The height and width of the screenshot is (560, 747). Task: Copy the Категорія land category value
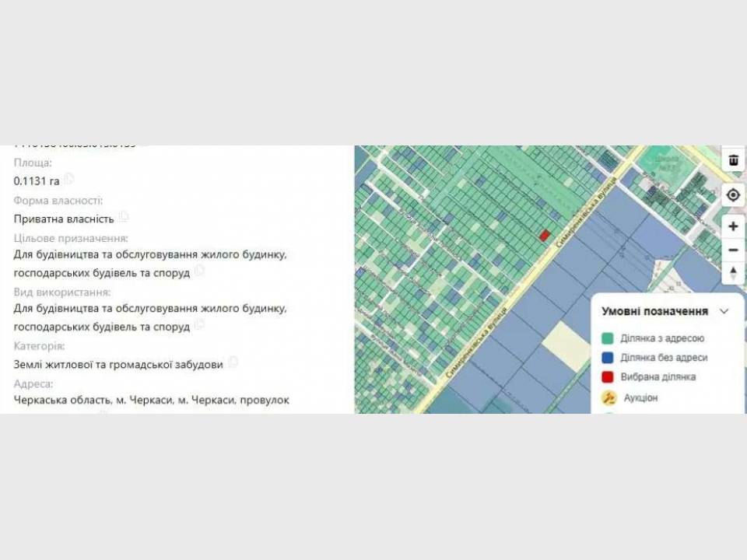point(233,362)
